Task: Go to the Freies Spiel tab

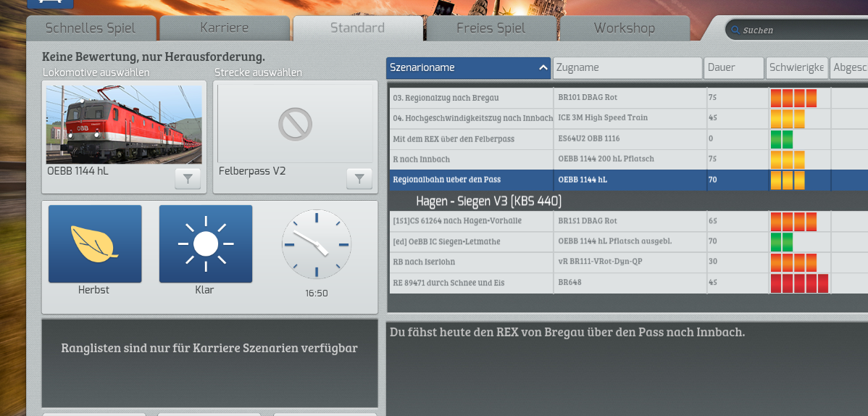Action: (491, 28)
